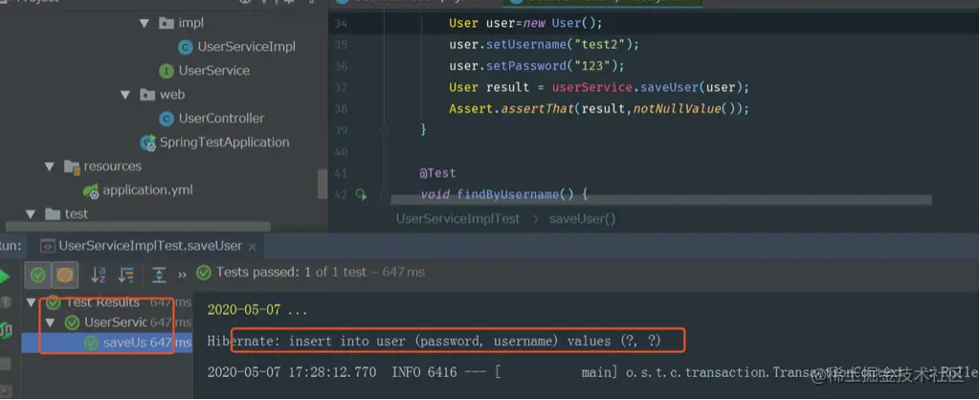Viewport: 980px width, 400px height.
Task: Click the project tree vertical scrollbar
Action: (x=323, y=184)
